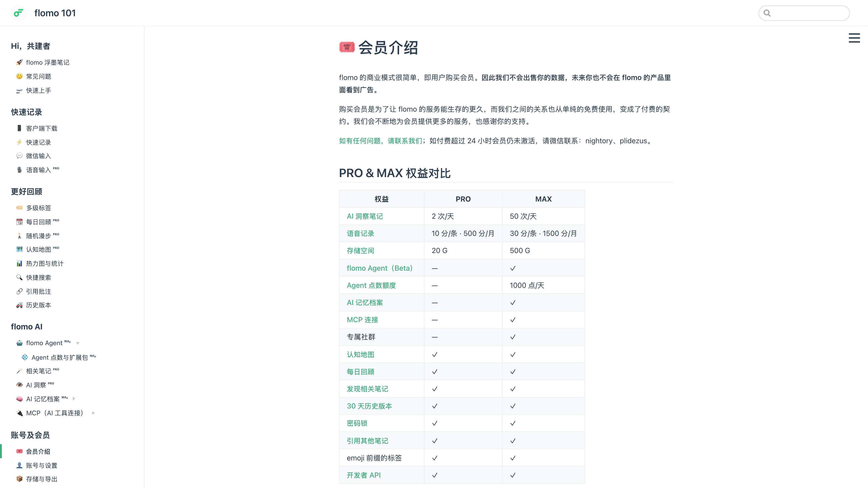Click the person icon beside 账号与设置

pos(19,465)
